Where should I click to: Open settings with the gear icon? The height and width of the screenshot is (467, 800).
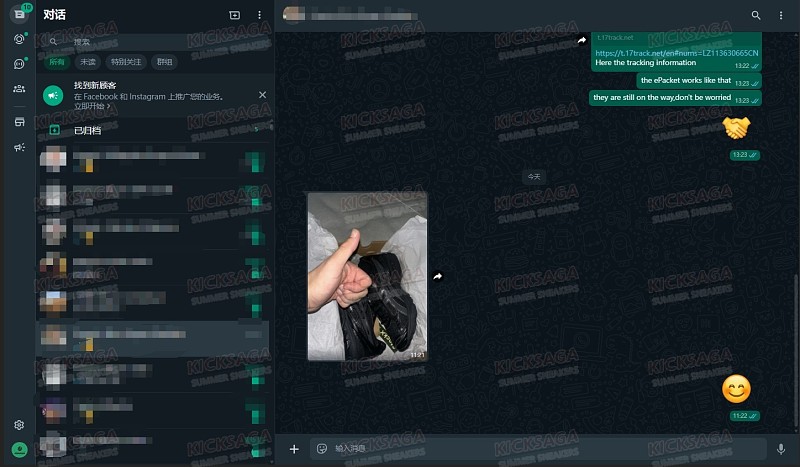coord(19,425)
